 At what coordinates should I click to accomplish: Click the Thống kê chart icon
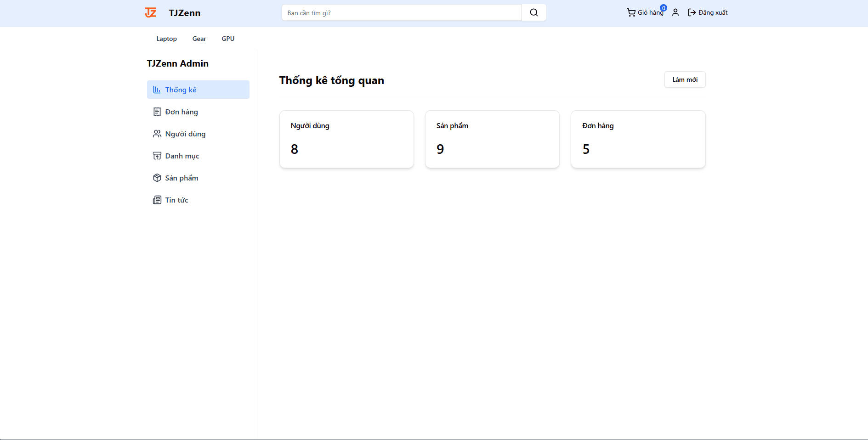click(x=157, y=90)
